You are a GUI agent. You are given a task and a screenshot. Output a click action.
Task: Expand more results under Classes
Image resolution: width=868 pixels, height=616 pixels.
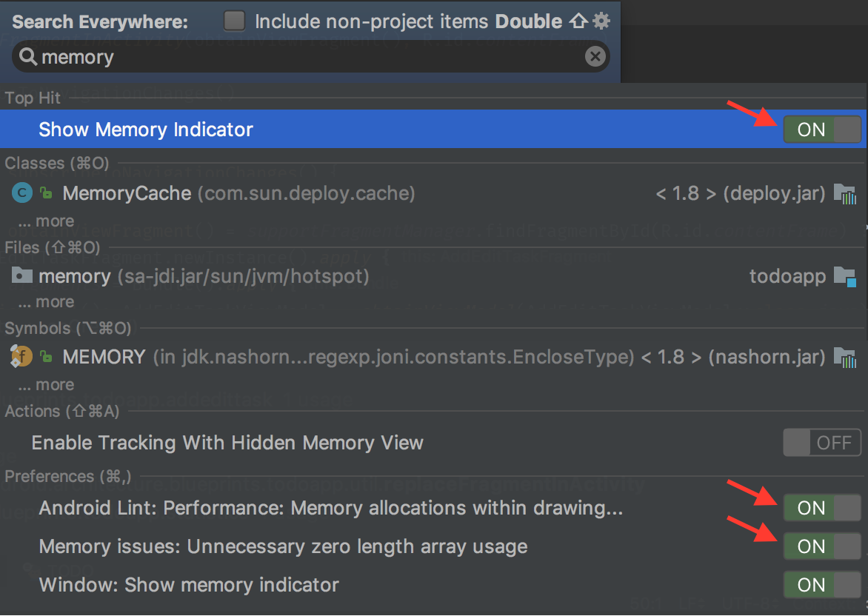[x=46, y=220]
